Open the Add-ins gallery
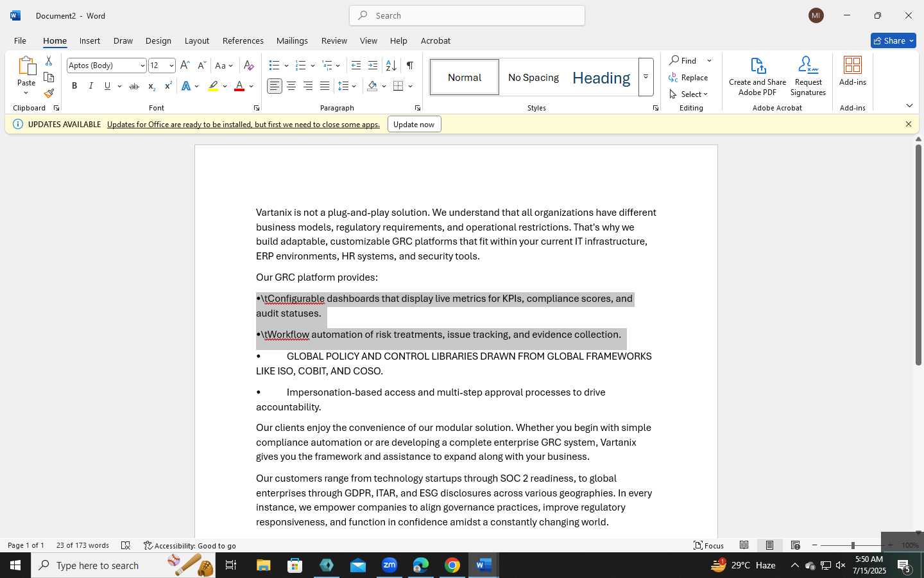Image resolution: width=924 pixels, height=578 pixels. (x=853, y=71)
